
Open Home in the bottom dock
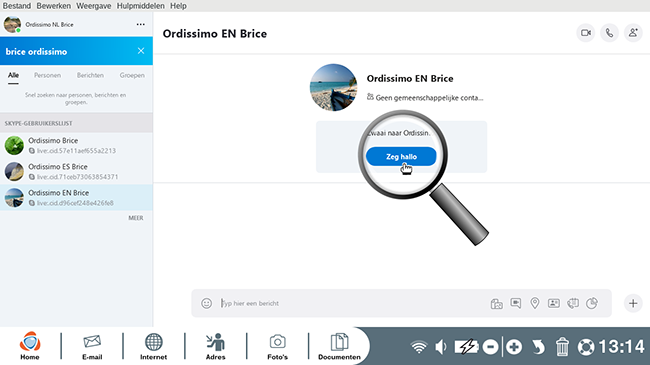pos(30,346)
